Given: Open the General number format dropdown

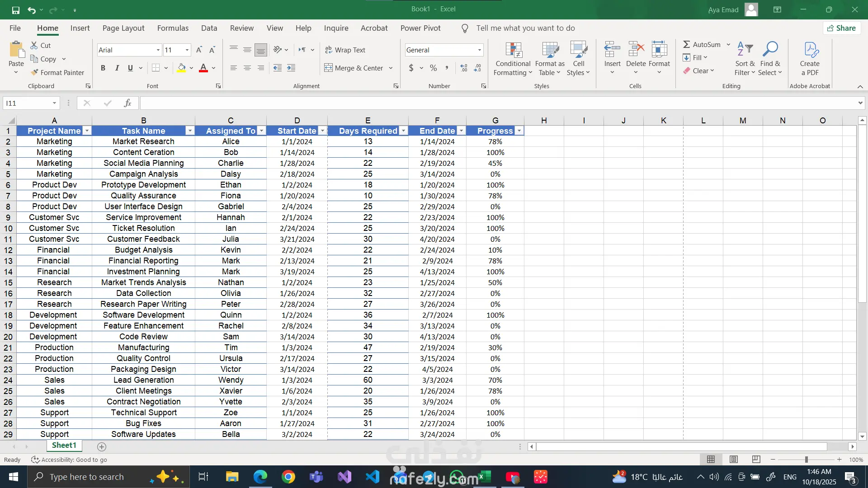Looking at the screenshot, I should click(x=479, y=50).
